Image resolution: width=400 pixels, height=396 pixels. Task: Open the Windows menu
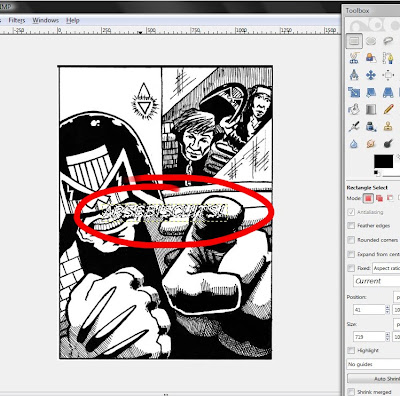(45, 20)
